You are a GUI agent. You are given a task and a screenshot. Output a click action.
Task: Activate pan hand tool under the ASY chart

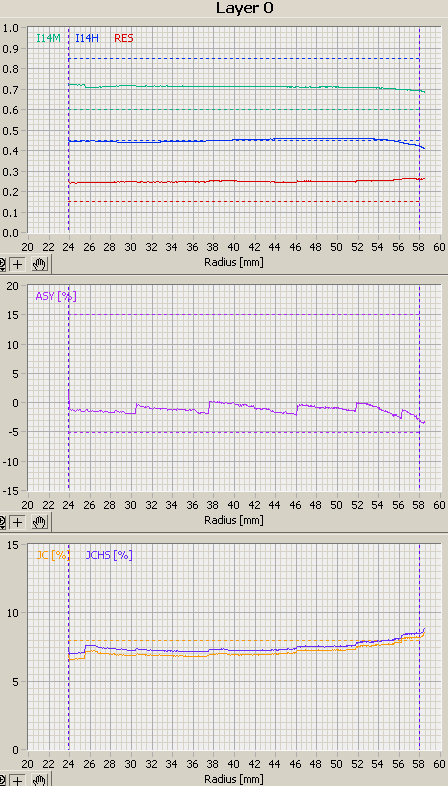click(x=39, y=522)
